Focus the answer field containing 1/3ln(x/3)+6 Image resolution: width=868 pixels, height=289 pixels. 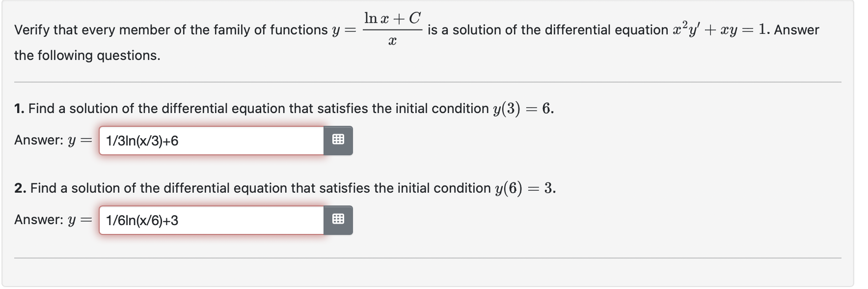point(212,141)
